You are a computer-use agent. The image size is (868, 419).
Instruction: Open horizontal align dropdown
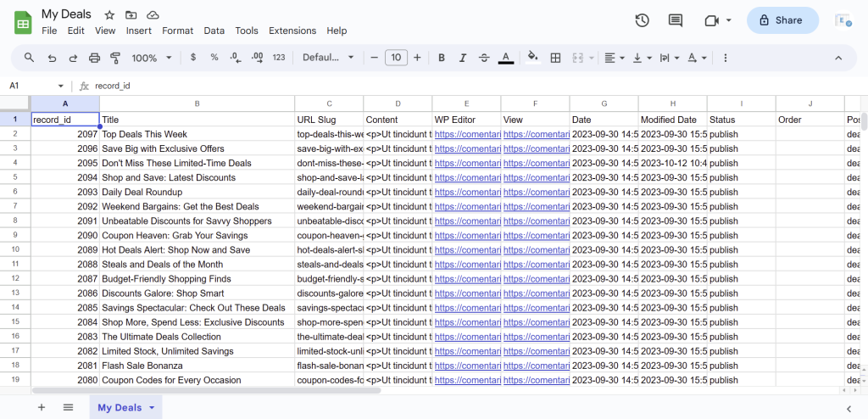[x=615, y=58]
